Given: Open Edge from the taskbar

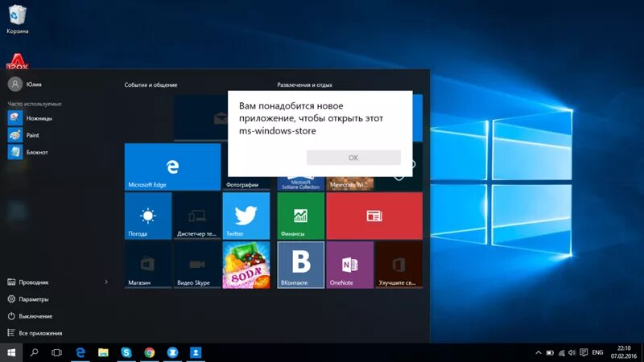Looking at the screenshot, I should 80,352.
